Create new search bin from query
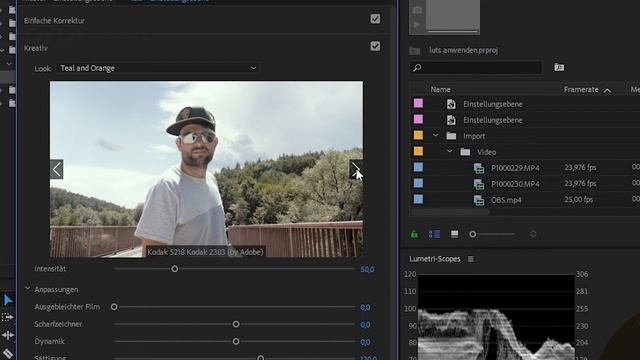This screenshot has width=640, height=360. point(559,67)
